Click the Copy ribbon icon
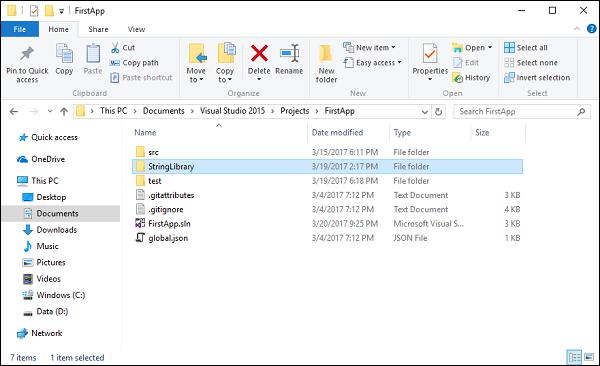 [64, 54]
